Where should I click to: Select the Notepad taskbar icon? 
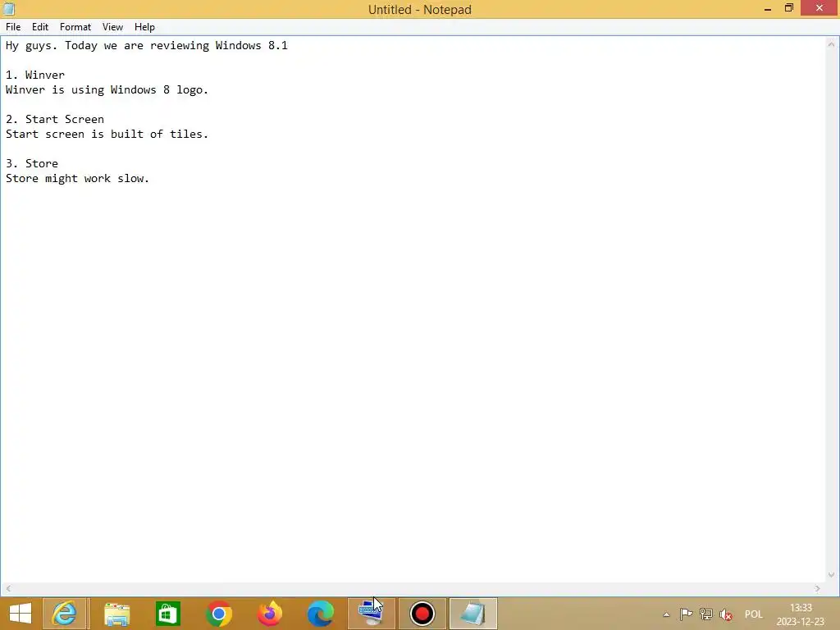pyautogui.click(x=473, y=614)
